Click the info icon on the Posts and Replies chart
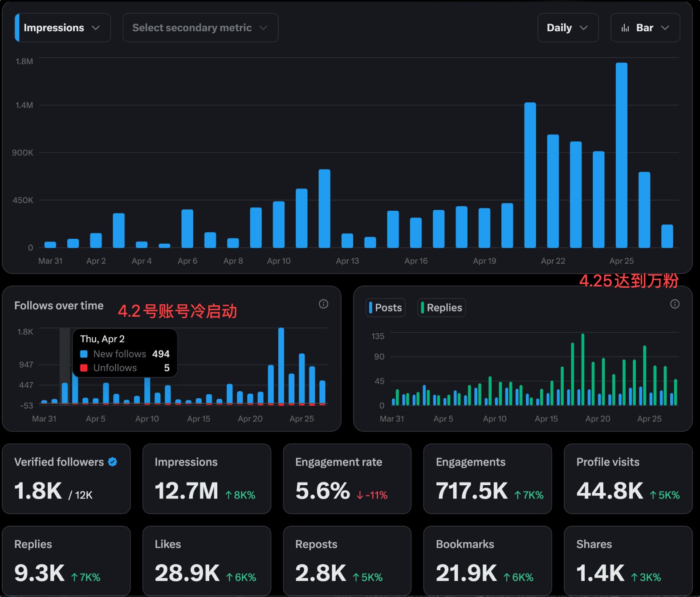The image size is (700, 597). pos(675,304)
